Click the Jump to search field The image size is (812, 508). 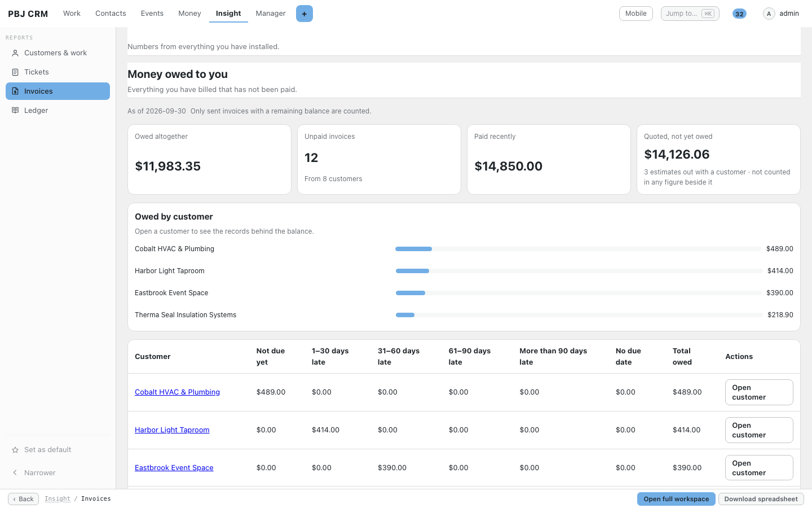click(690, 14)
